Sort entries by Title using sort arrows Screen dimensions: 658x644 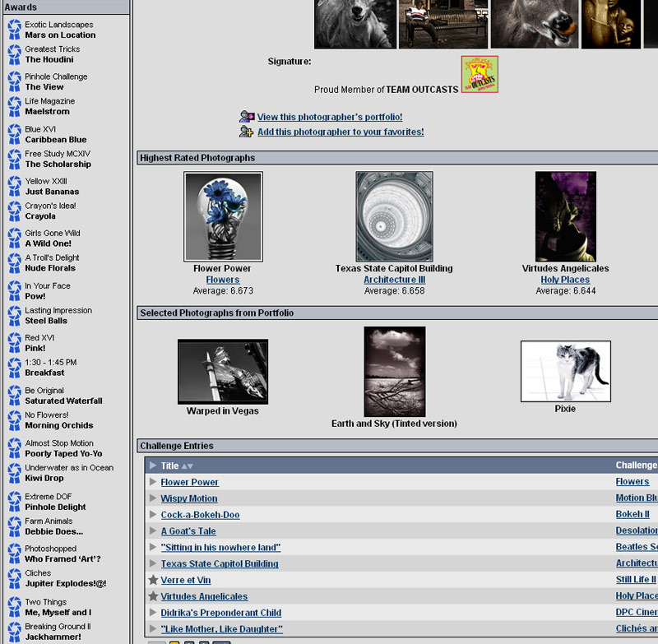[188, 466]
